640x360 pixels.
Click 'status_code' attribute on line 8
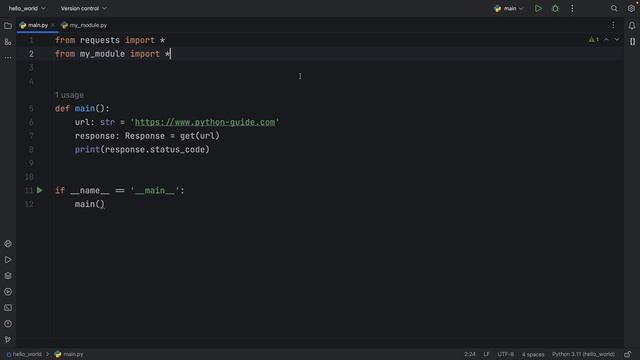[177, 150]
